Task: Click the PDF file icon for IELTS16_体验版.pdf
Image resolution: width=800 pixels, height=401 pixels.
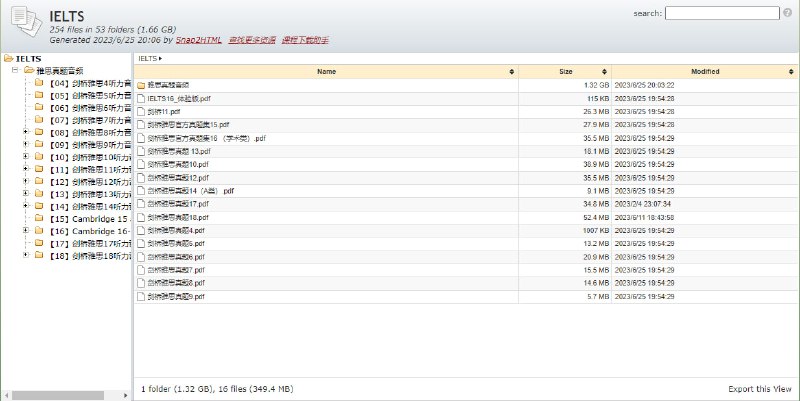Action: 141,98
